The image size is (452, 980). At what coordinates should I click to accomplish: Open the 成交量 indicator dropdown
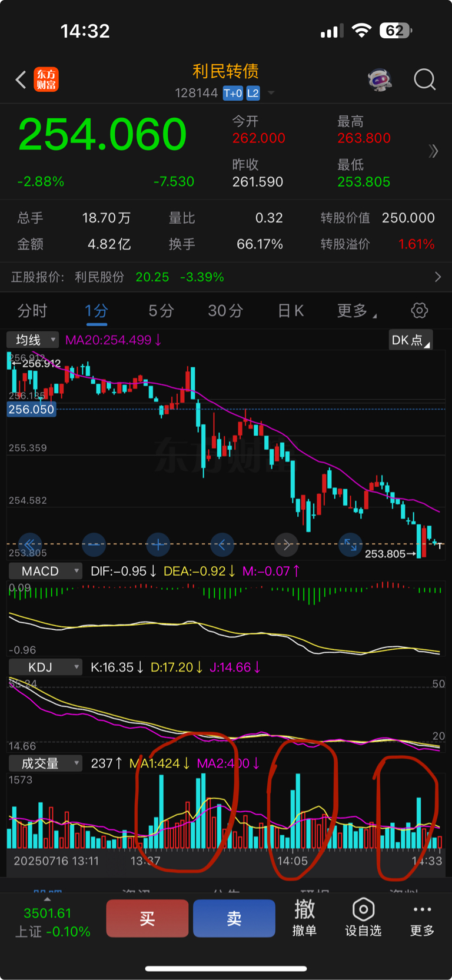tap(45, 763)
